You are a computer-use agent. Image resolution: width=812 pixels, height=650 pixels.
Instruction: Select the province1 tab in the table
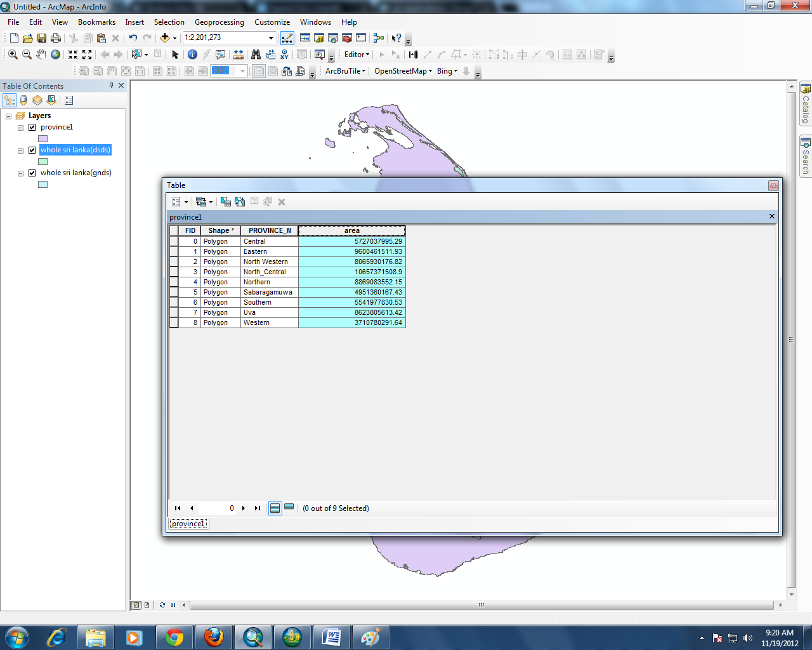[x=188, y=523]
